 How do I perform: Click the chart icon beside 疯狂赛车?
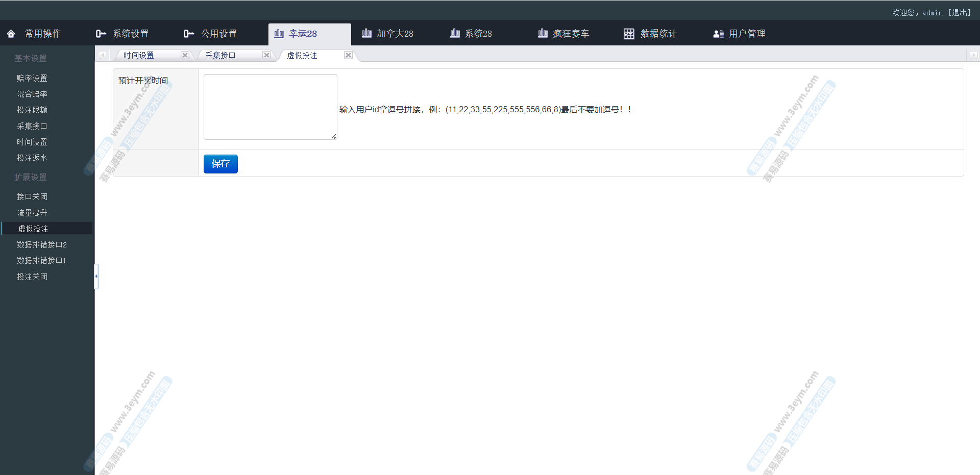click(543, 34)
